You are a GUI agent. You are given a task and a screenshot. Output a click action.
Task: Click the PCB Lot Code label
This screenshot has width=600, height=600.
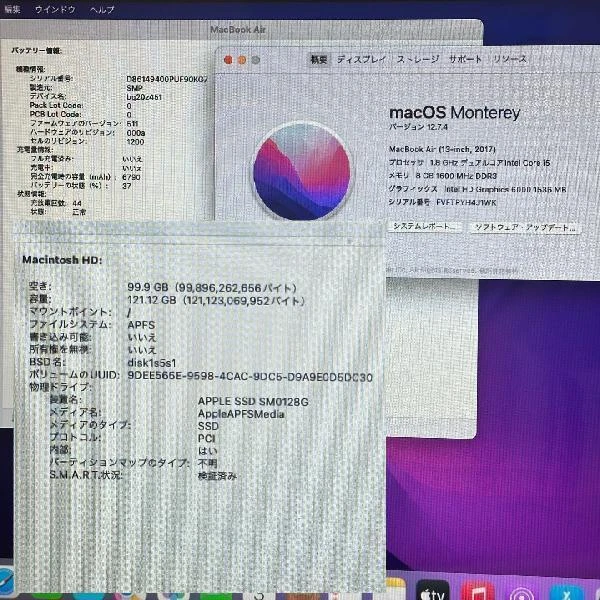[x=55, y=114]
